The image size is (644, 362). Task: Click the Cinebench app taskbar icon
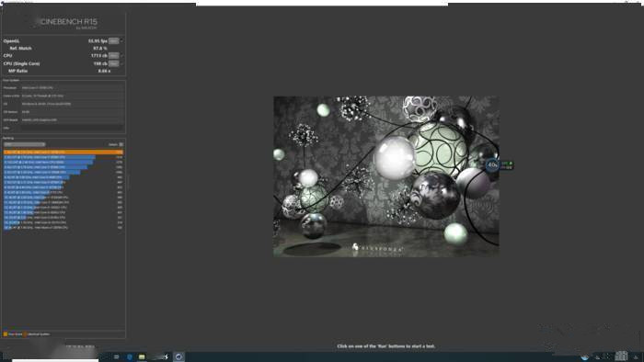pos(178,356)
